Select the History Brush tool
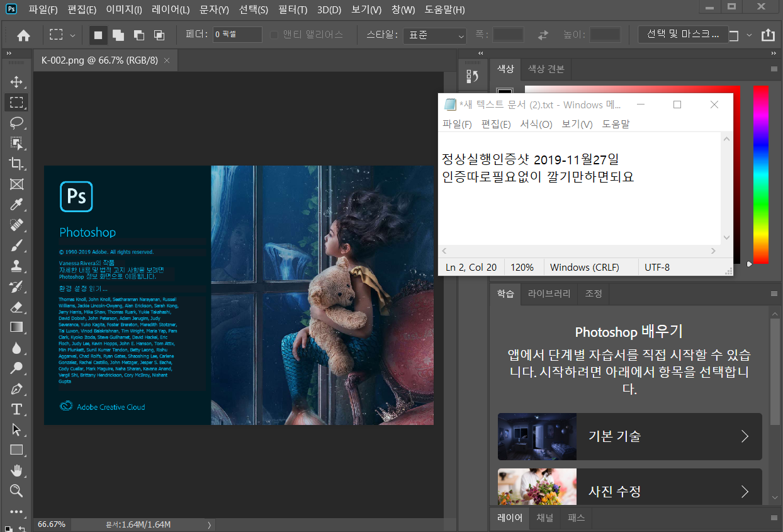This screenshot has width=783, height=532. pos(16,286)
